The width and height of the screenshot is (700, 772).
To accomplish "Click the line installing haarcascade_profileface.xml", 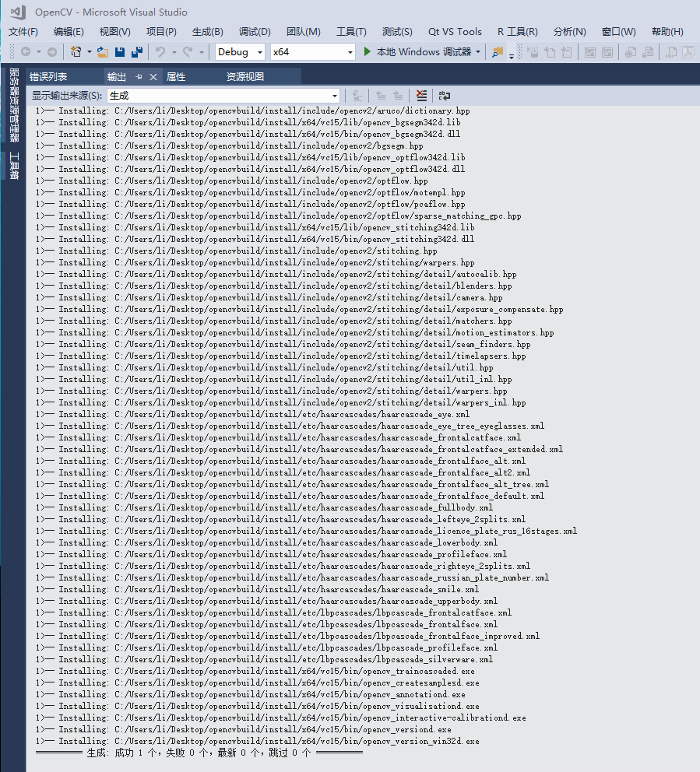I will (272, 554).
